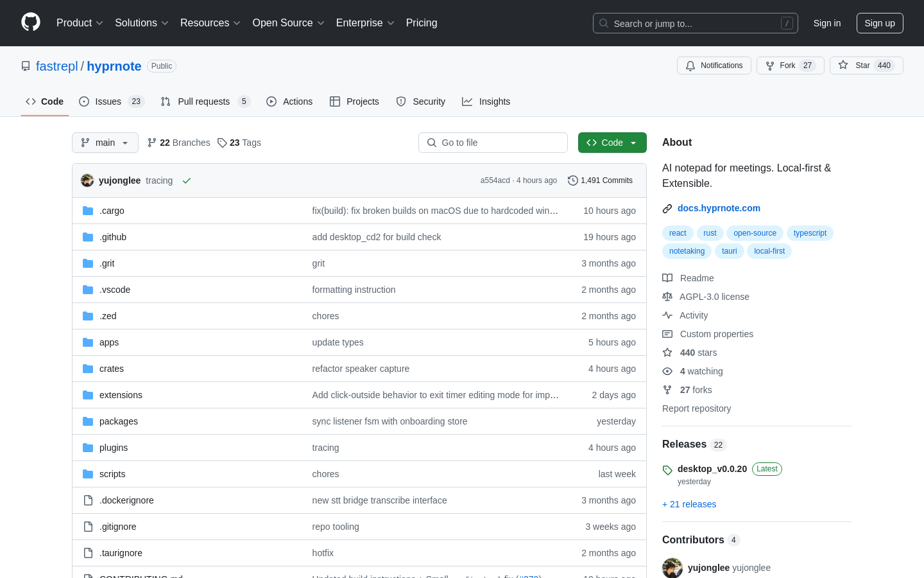Viewport: 924px width, 578px height.
Task: Switch to the Issues tab
Action: [112, 101]
